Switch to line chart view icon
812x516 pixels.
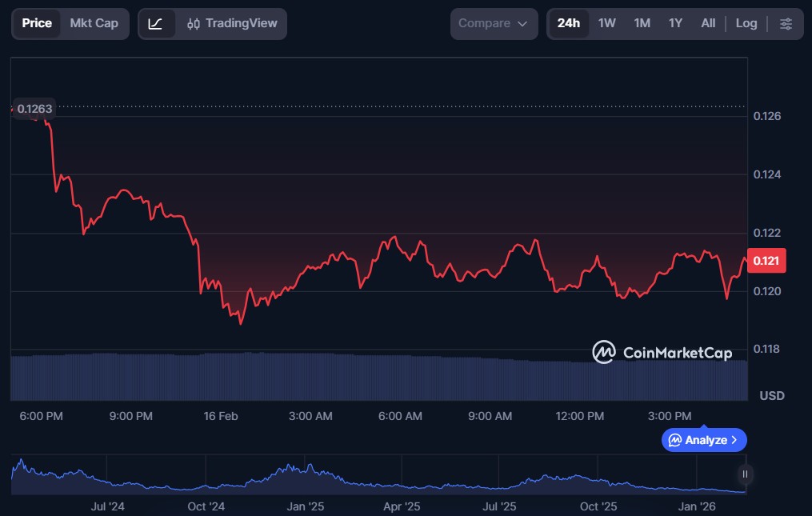pyautogui.click(x=156, y=24)
